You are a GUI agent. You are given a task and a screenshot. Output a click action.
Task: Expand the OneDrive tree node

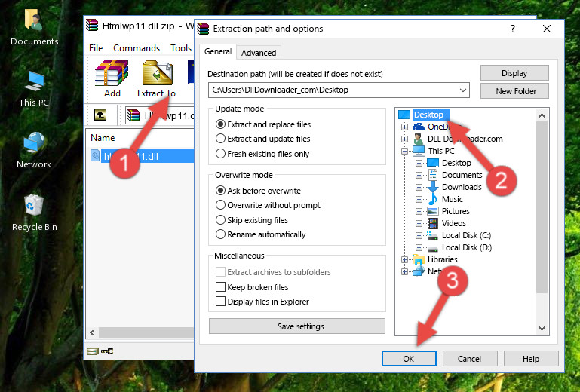pyautogui.click(x=404, y=127)
